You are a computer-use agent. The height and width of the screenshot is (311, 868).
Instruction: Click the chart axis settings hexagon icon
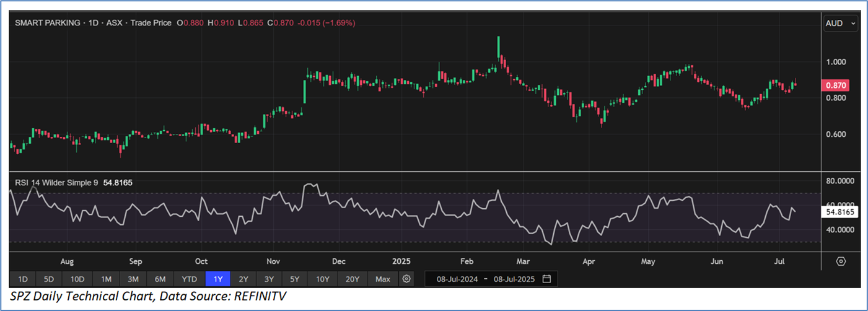point(841,261)
